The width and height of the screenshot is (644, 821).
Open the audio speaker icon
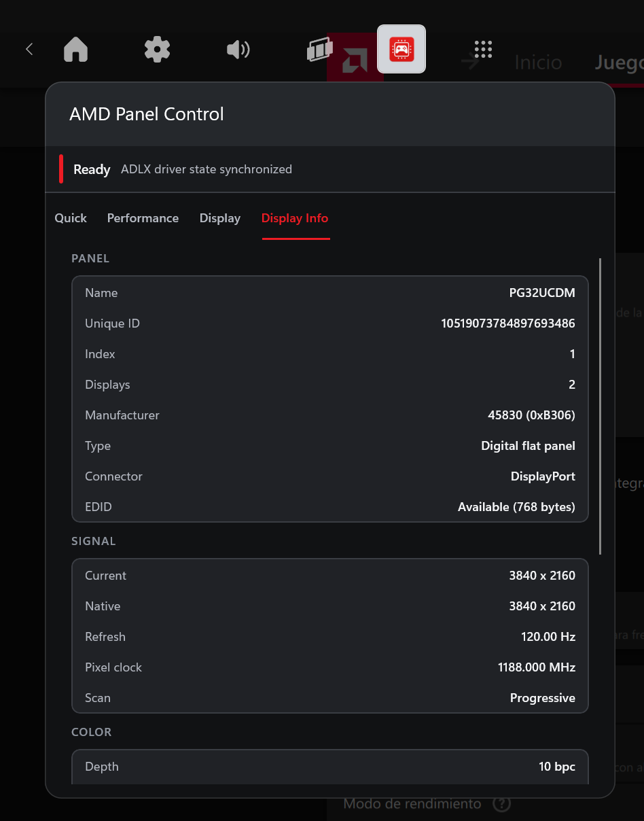(x=238, y=49)
